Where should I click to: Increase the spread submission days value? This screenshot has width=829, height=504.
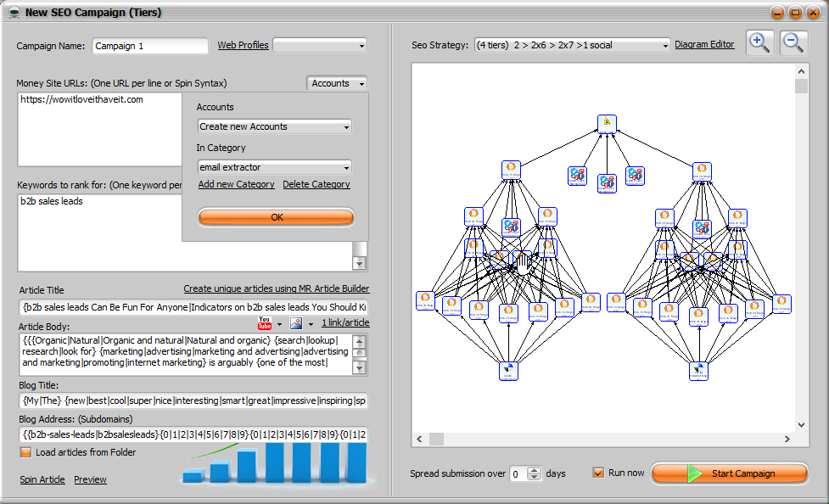point(535,470)
